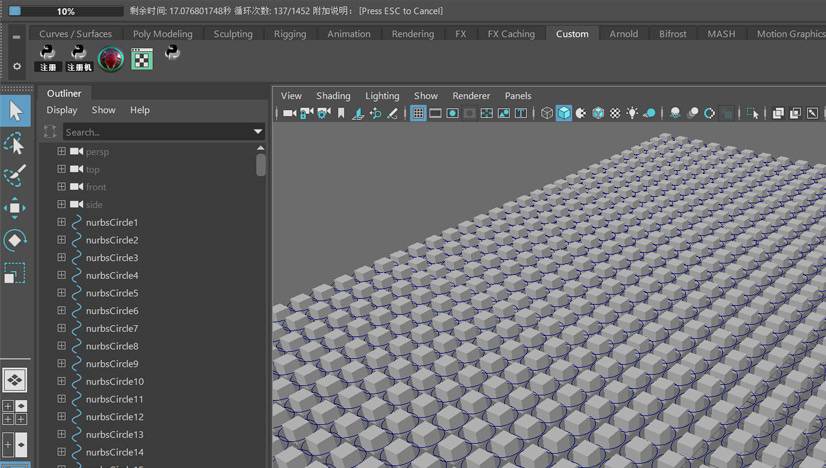Activate the Rotate tool

[x=15, y=240]
